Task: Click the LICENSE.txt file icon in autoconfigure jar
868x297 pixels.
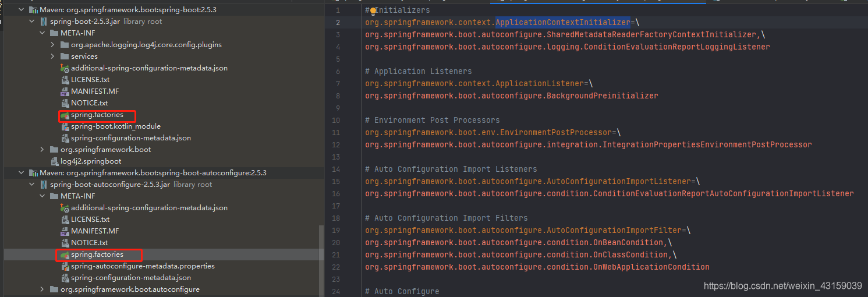Action: tap(65, 220)
